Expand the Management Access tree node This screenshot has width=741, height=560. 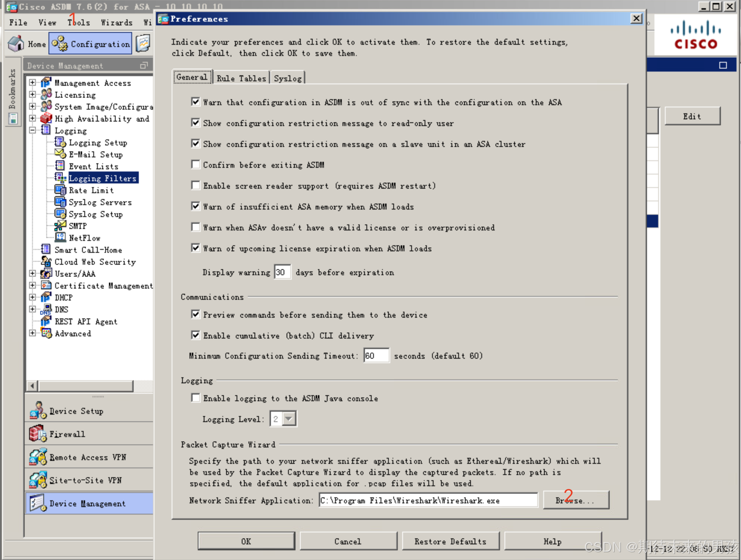pyautogui.click(x=32, y=82)
